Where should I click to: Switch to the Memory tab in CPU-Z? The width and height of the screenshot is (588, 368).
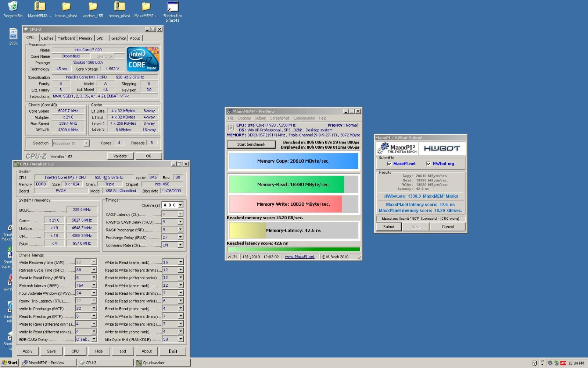point(86,38)
